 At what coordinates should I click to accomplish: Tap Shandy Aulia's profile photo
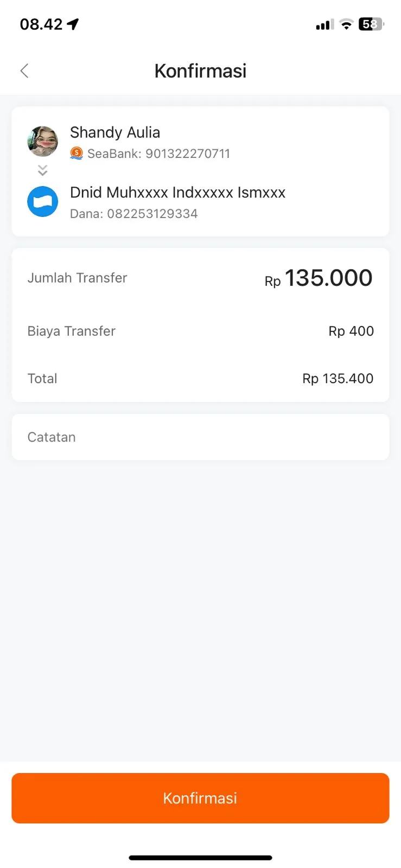pyautogui.click(x=42, y=141)
